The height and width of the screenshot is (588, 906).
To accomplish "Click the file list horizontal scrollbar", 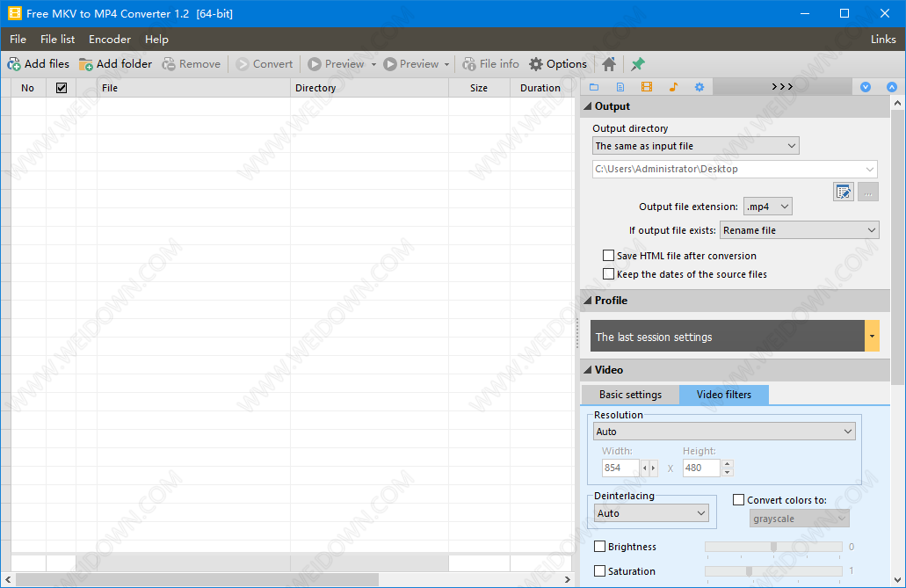I will (x=197, y=578).
